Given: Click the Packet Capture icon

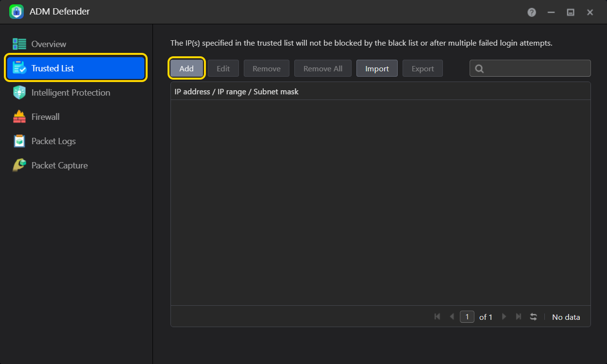Looking at the screenshot, I should tap(19, 165).
